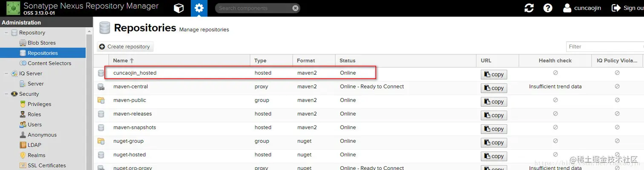The height and width of the screenshot is (170, 644).
Task: Open Privileges in the Security section
Action: [39, 104]
